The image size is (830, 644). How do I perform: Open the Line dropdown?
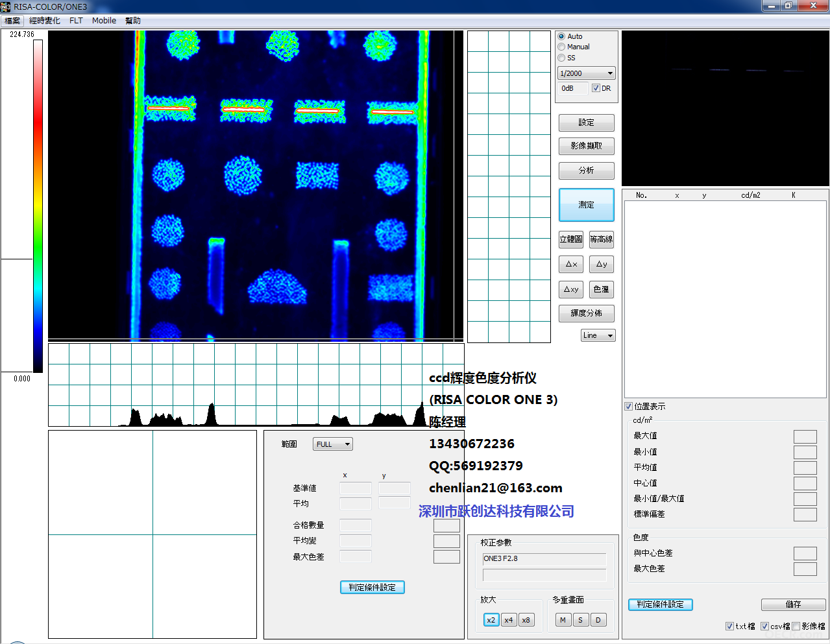click(x=598, y=335)
